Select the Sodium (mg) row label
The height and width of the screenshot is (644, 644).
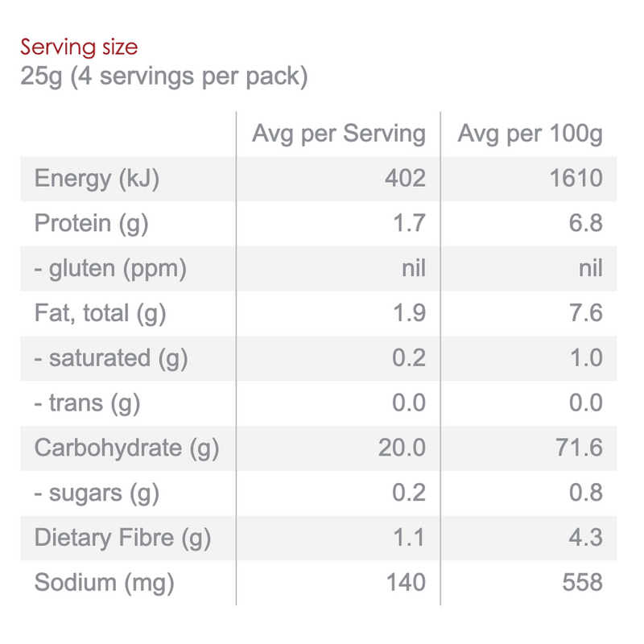tap(104, 583)
